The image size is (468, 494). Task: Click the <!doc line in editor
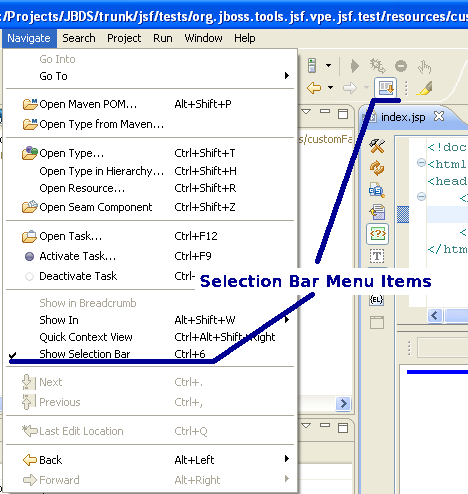tap(447, 147)
